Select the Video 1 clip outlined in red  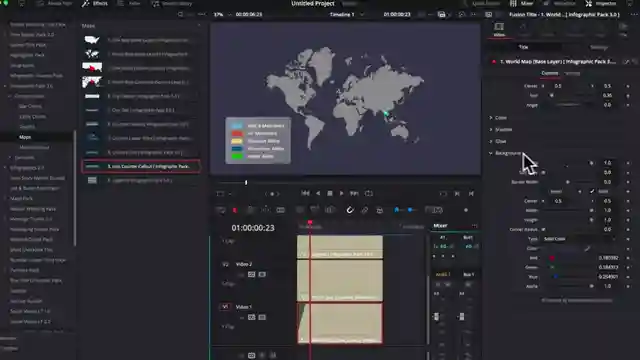[x=340, y=323]
